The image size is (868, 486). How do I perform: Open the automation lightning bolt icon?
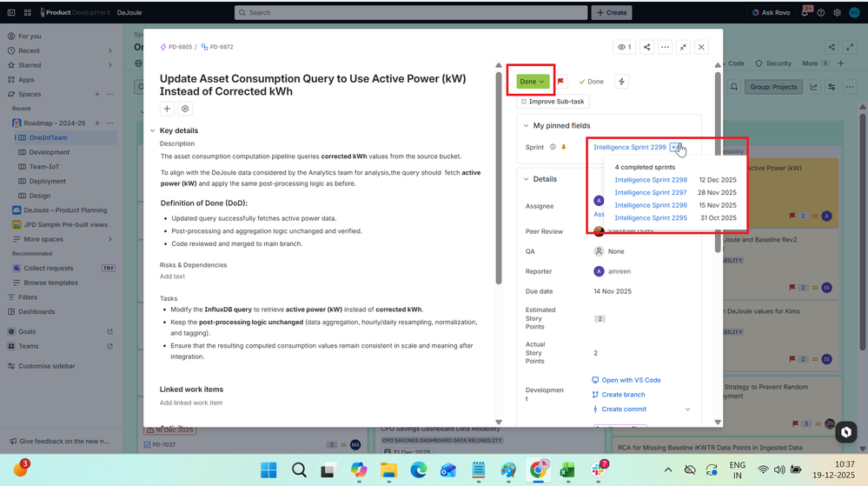tap(621, 82)
